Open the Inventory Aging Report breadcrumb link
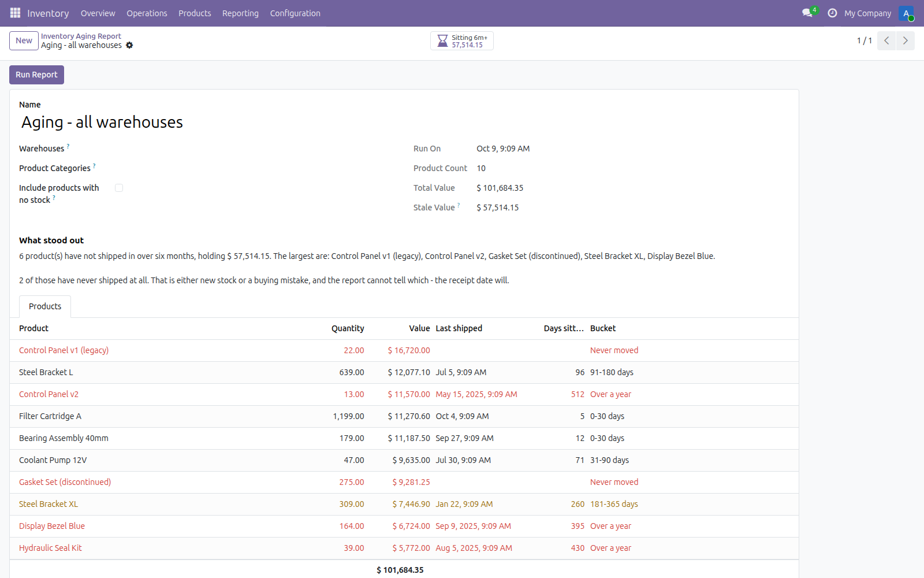The width and height of the screenshot is (924, 578). click(81, 36)
